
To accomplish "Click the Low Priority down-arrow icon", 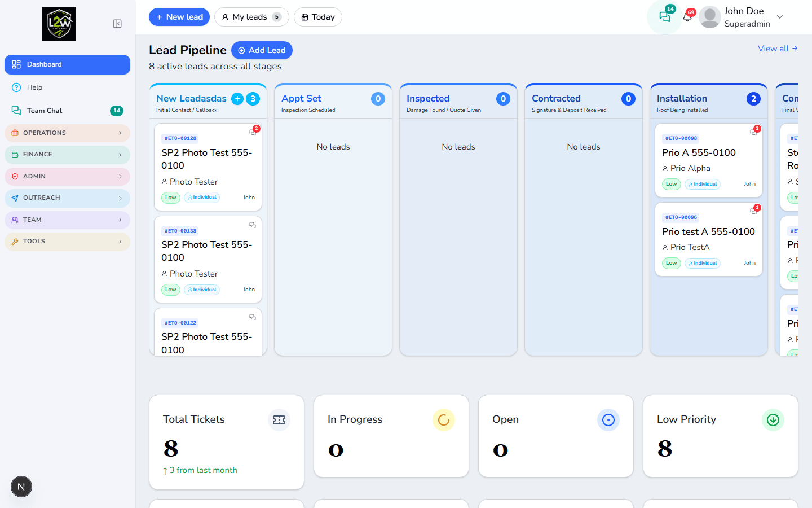I will (773, 420).
